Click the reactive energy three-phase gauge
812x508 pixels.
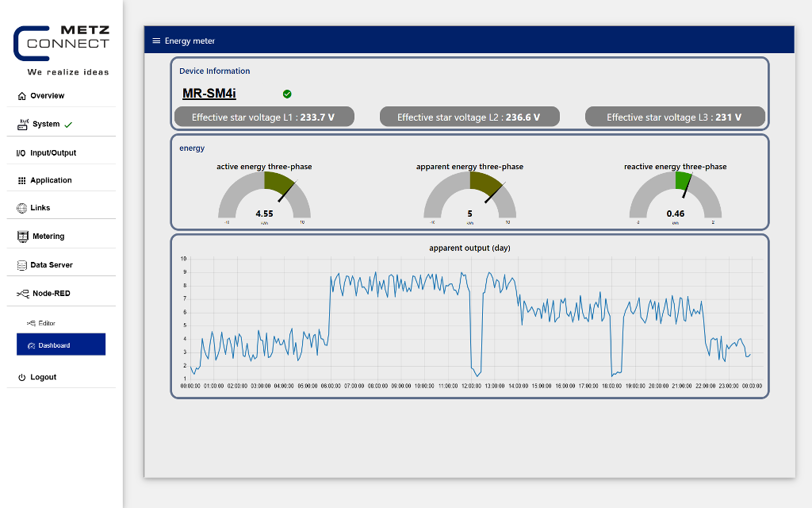tap(676, 197)
